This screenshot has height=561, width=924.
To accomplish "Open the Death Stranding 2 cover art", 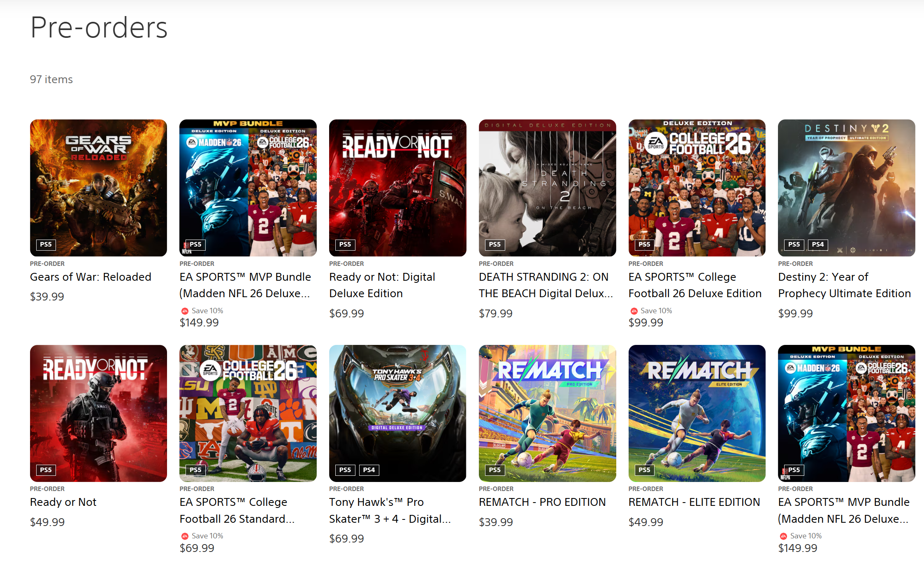I will [548, 188].
